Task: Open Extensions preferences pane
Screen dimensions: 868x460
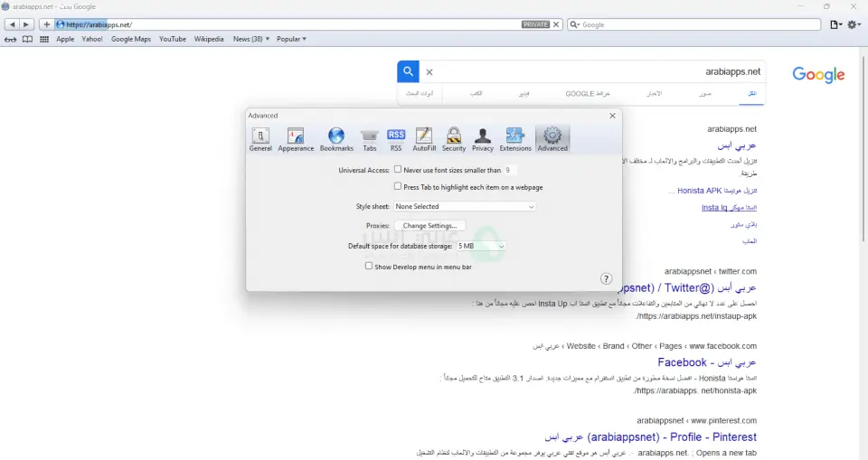Action: tap(514, 139)
